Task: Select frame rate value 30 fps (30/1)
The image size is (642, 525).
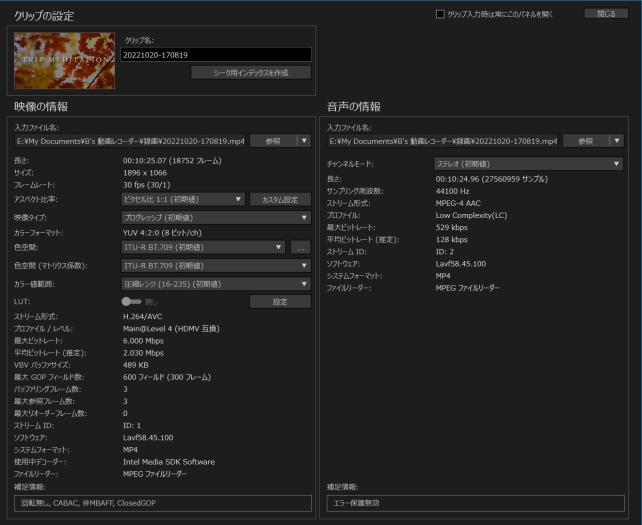Action: pyautogui.click(x=147, y=185)
